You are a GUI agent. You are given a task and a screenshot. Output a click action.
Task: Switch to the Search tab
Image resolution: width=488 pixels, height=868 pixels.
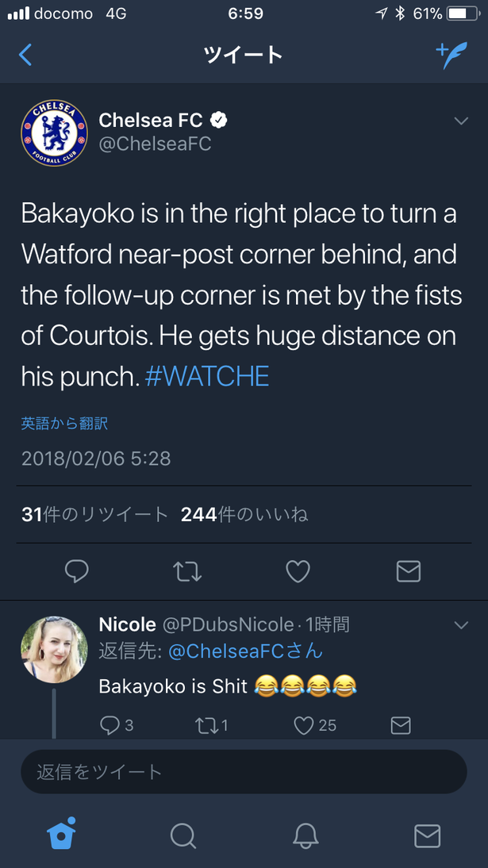click(183, 835)
